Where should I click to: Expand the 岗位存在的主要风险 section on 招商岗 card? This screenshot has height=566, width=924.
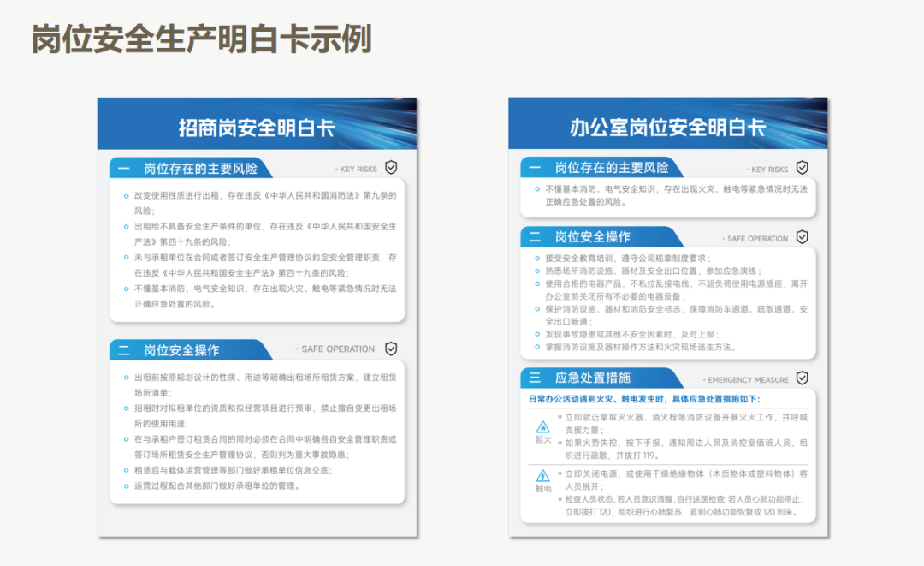[x=202, y=168]
